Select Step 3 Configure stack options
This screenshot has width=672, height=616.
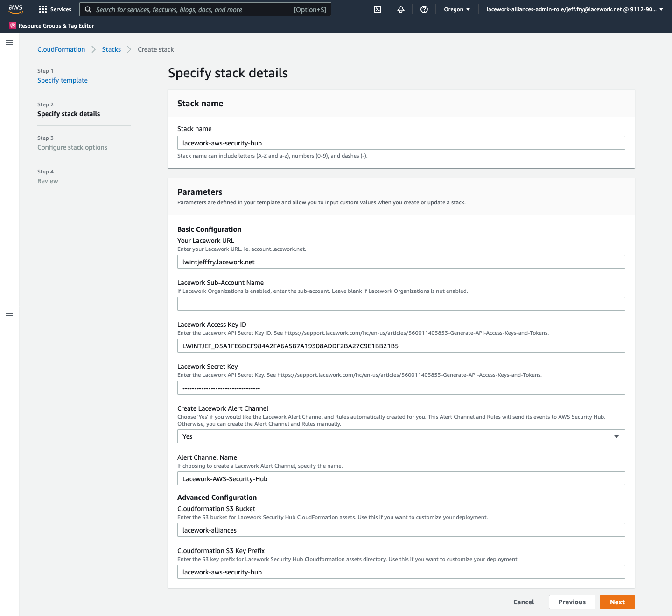click(72, 147)
